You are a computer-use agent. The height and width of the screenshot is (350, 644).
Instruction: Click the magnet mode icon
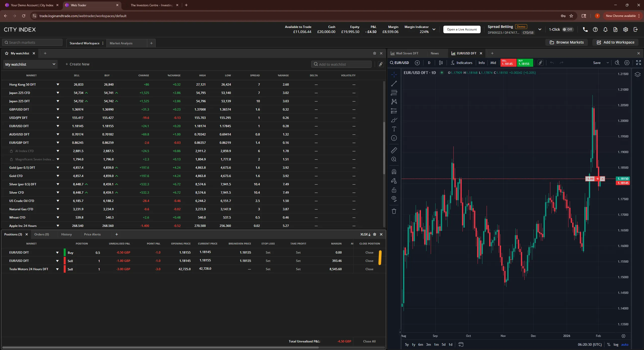394,172
